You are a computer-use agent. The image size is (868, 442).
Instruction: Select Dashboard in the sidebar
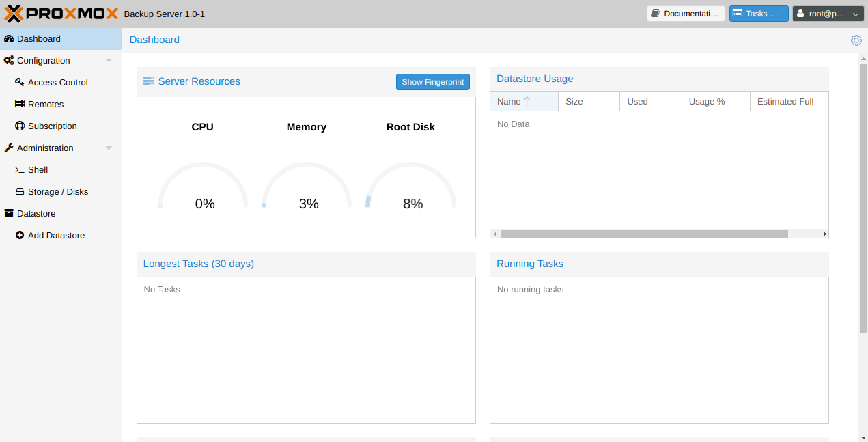[x=61, y=39]
